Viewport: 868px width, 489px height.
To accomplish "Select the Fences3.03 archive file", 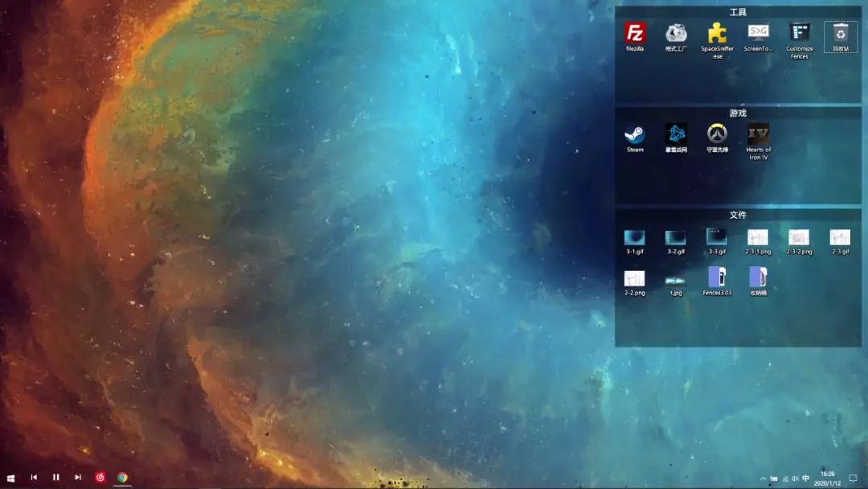I will 717,277.
